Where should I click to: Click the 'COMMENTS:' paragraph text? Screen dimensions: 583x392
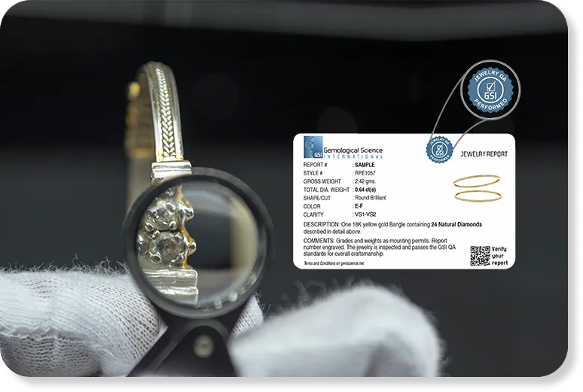[379, 247]
